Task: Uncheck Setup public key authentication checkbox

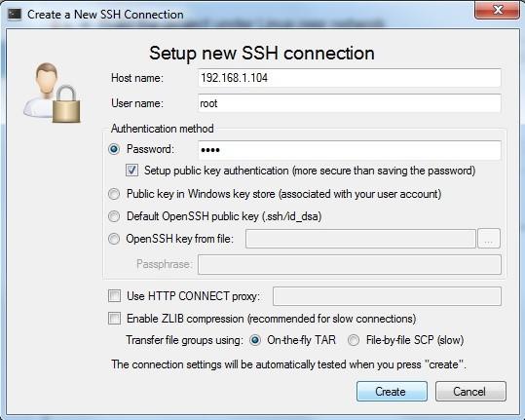Action: (x=131, y=171)
